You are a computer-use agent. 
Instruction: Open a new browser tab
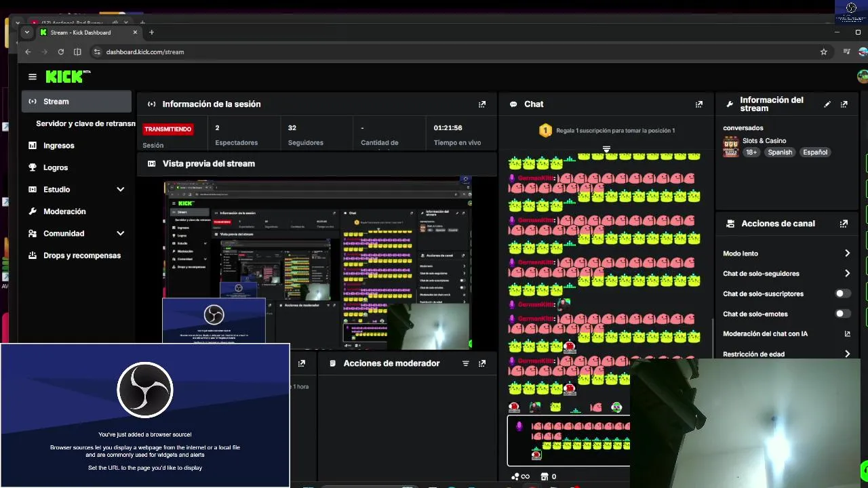click(151, 33)
